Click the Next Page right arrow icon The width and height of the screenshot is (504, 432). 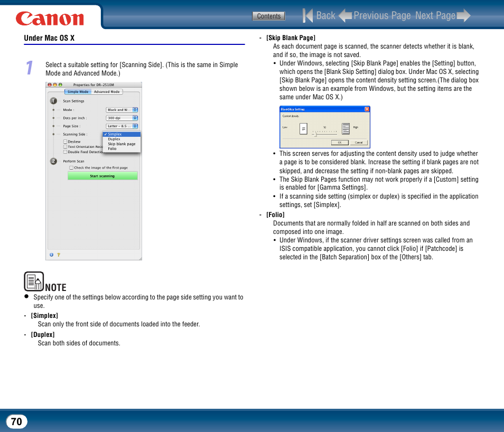(463, 15)
